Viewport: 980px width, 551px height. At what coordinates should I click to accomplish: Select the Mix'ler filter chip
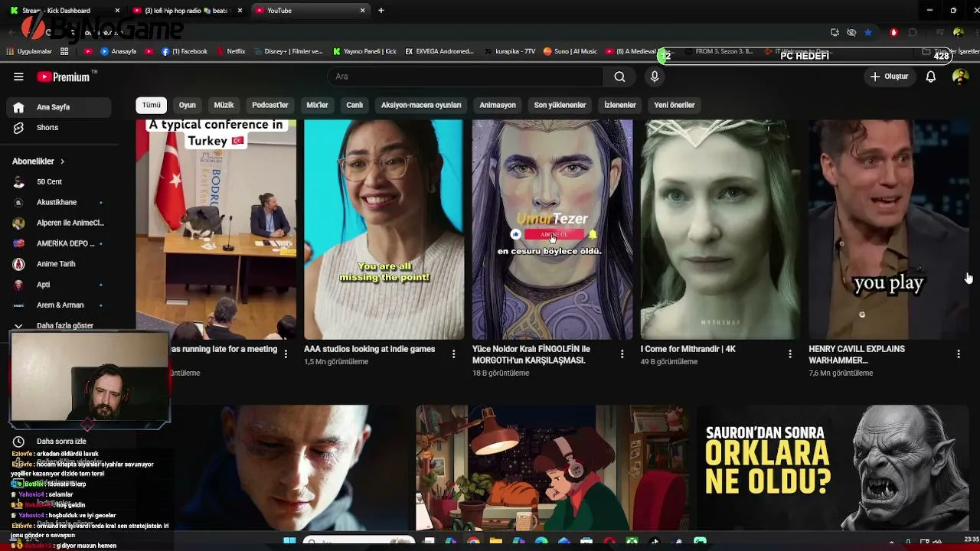click(x=317, y=105)
